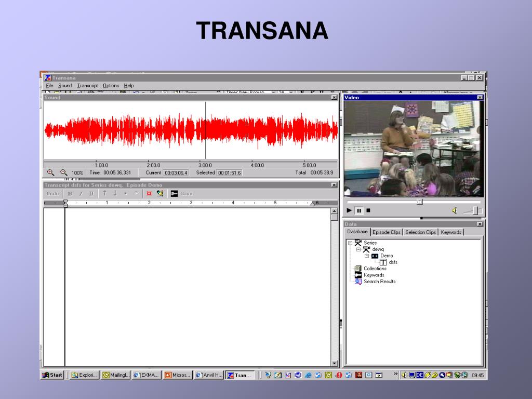Open the Transcript menu
Viewport: 532px width, 399px height.
(x=87, y=86)
